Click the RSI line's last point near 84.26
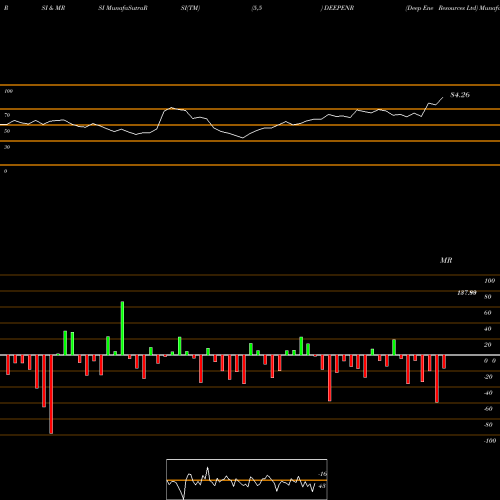 (x=443, y=98)
